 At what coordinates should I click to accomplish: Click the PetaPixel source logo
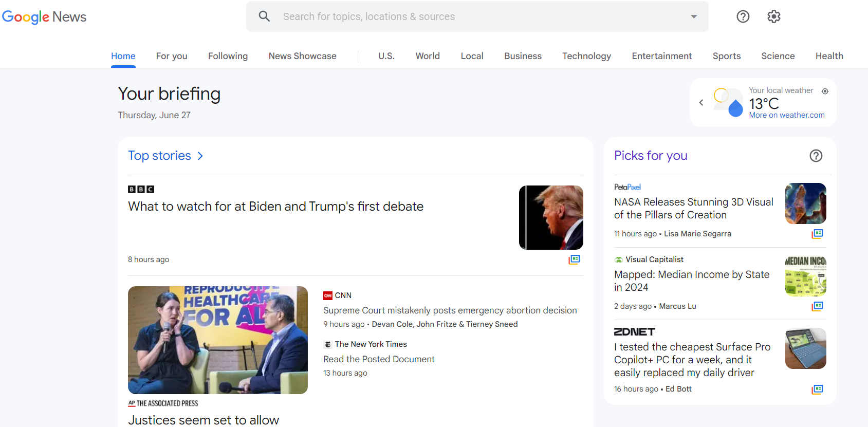pos(627,187)
